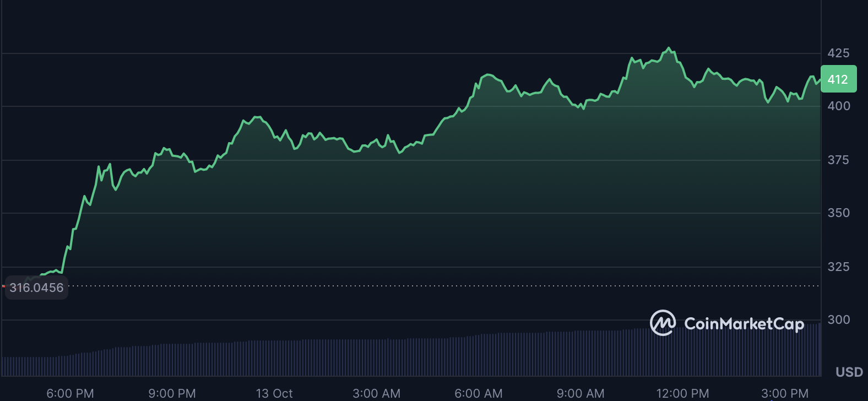Click the USD currency label

pyautogui.click(x=849, y=372)
